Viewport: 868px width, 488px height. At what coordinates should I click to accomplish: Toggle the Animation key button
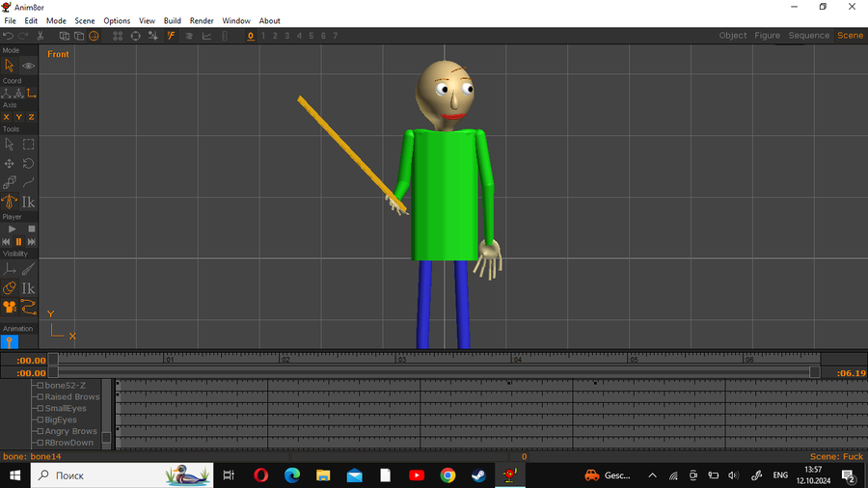[x=10, y=342]
